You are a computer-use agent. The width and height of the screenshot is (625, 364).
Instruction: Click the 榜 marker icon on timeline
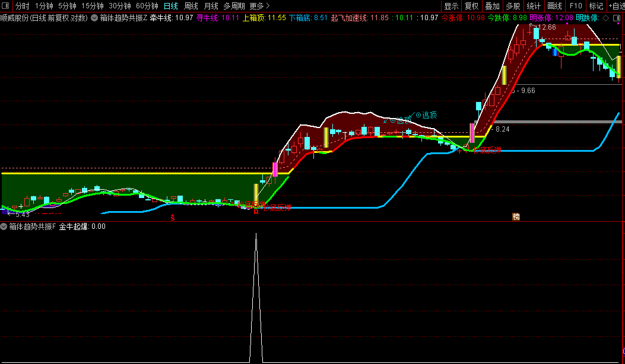tap(516, 216)
